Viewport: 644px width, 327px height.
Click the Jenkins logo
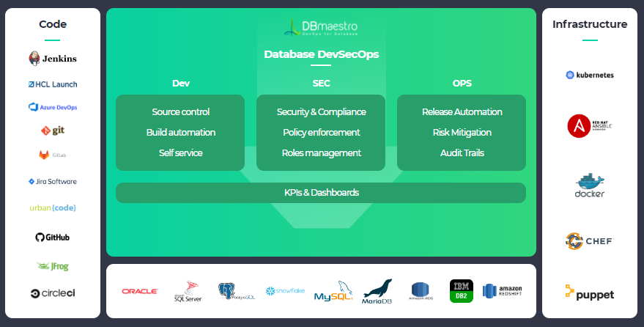(x=53, y=59)
